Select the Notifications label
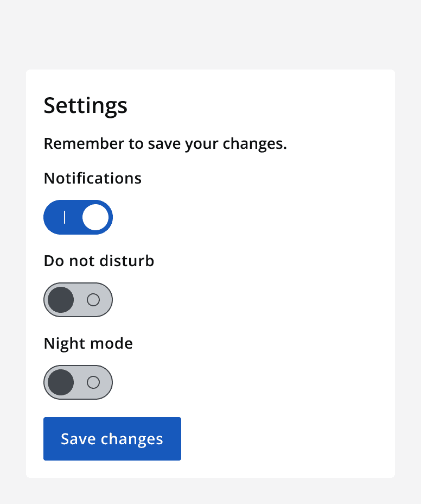 point(92,178)
